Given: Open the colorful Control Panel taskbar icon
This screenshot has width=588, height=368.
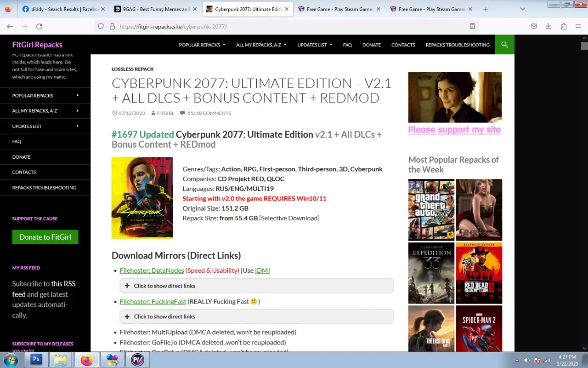Looking at the screenshot, I should (112, 360).
